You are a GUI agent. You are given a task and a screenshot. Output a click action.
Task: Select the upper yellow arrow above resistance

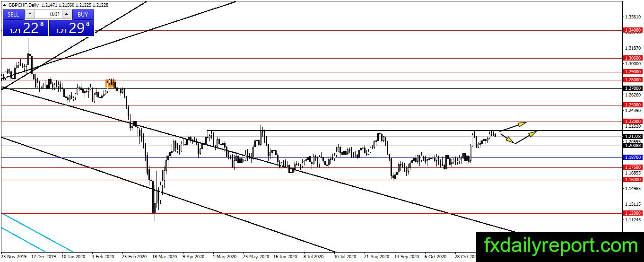513,126
